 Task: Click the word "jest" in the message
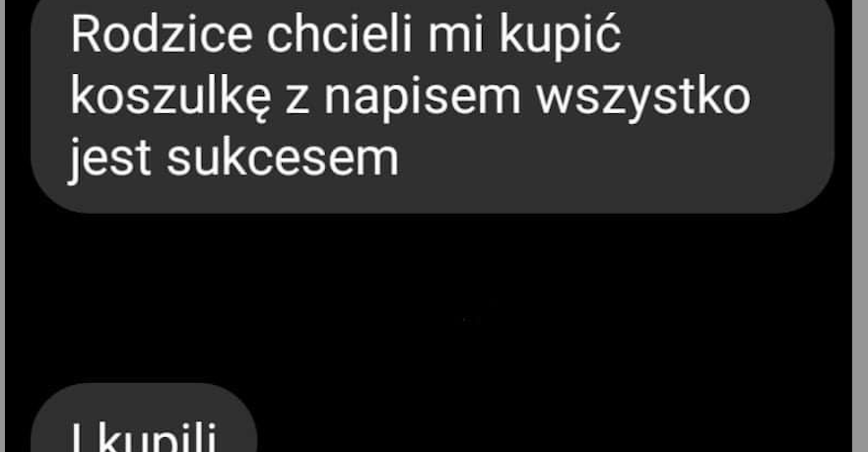coord(110,160)
